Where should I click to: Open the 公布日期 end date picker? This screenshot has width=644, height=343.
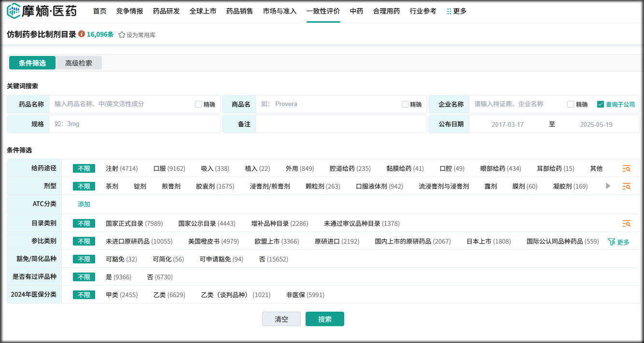596,124
